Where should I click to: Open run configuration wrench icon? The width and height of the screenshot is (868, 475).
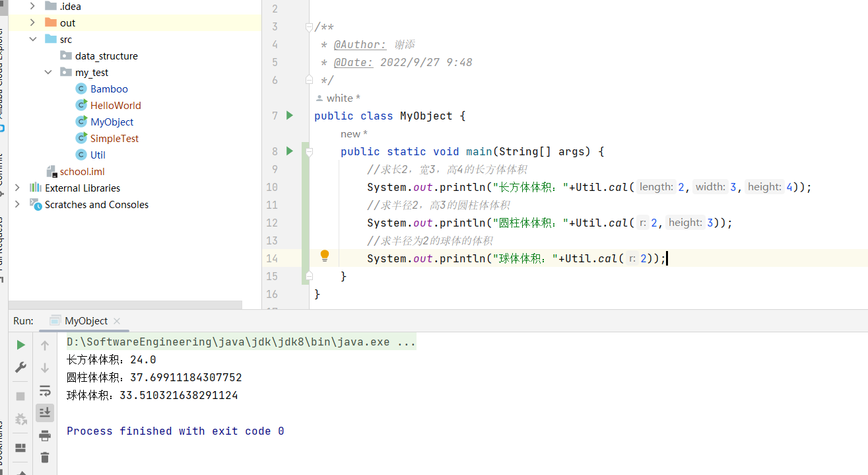click(20, 367)
